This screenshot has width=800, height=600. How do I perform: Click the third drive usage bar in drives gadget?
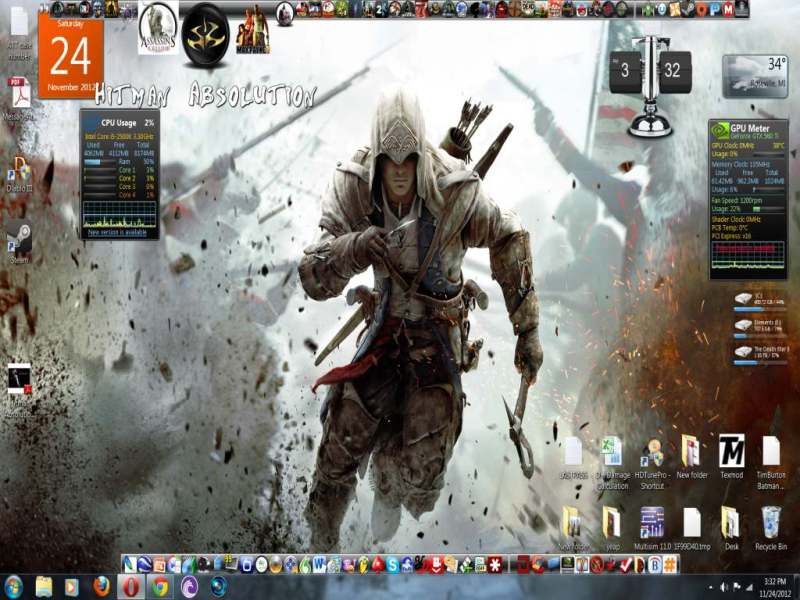click(760, 363)
